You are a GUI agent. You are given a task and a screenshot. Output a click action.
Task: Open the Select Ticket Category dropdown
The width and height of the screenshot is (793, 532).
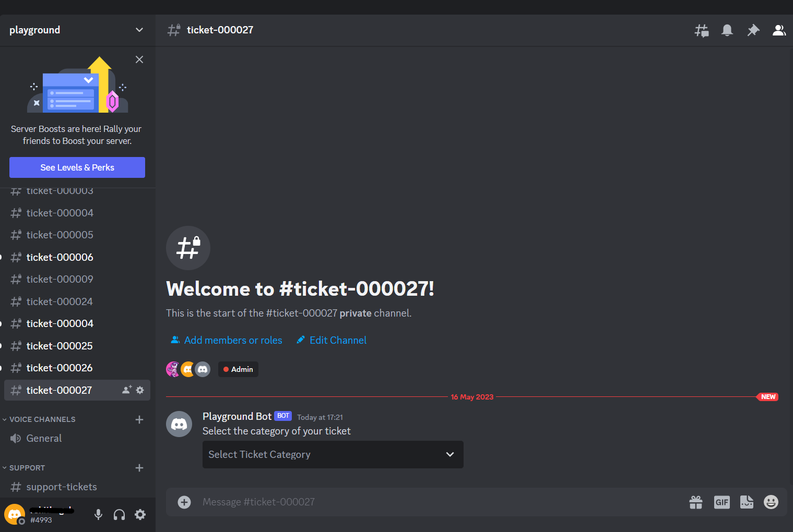(x=333, y=454)
